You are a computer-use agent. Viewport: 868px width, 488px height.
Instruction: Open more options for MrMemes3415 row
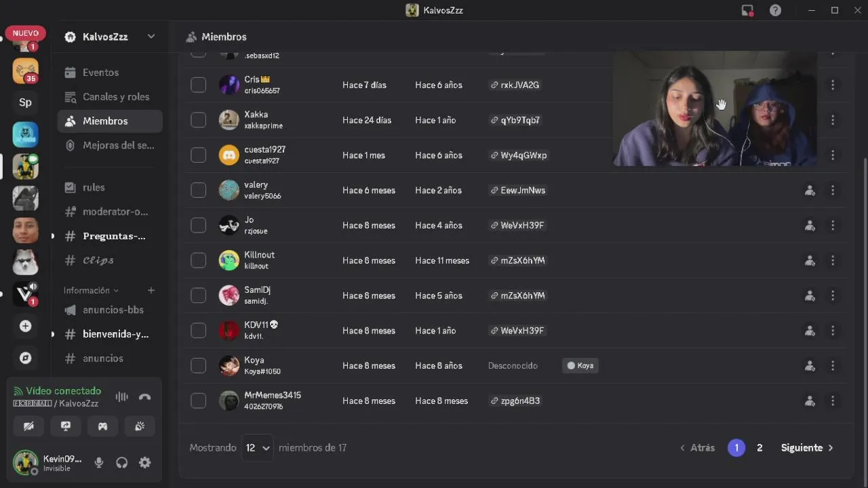coord(833,401)
